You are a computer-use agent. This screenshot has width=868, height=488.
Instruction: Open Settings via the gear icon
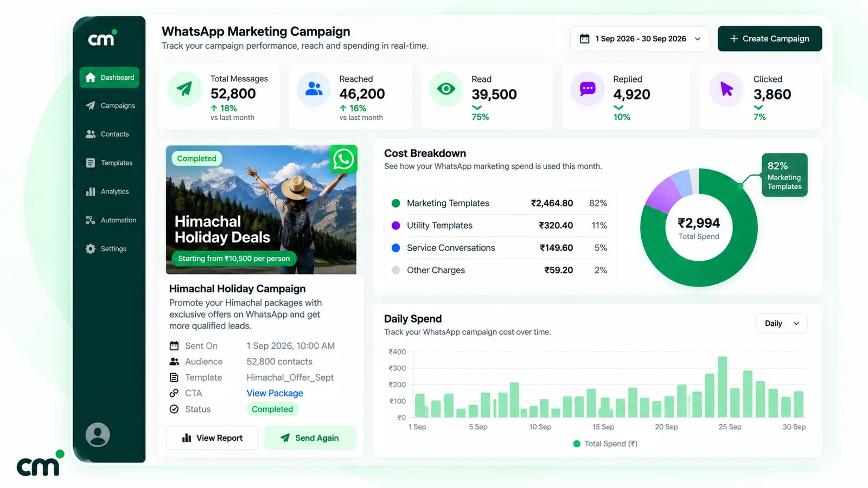[x=91, y=249]
